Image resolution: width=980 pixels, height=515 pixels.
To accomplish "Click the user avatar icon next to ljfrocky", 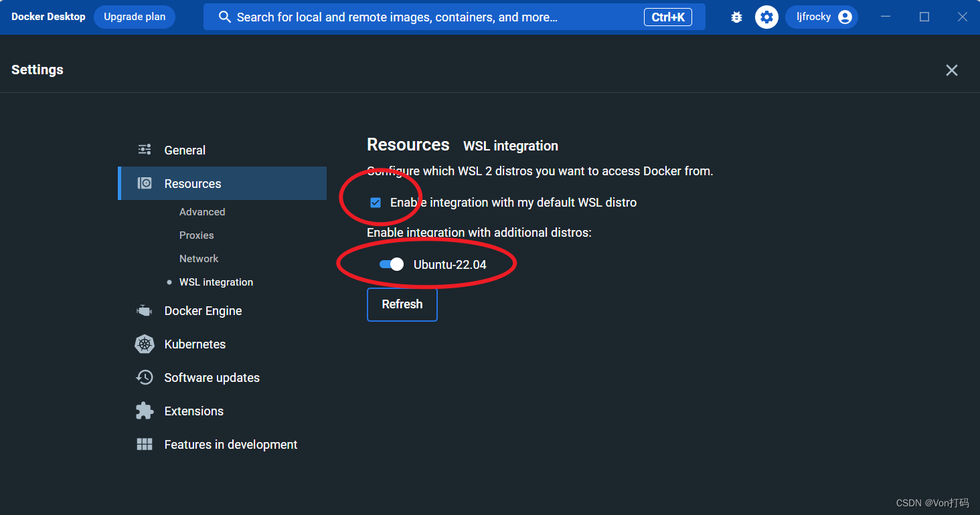I will point(845,17).
